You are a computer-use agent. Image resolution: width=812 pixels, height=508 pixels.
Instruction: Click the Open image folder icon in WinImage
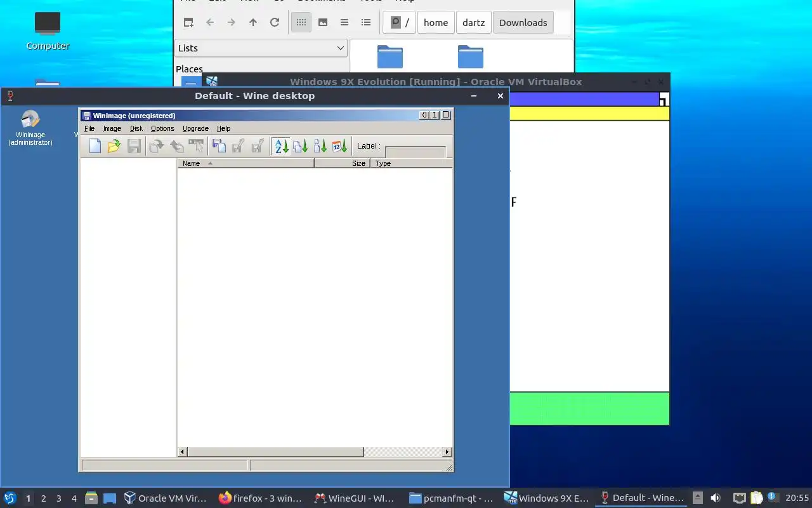pyautogui.click(x=114, y=146)
